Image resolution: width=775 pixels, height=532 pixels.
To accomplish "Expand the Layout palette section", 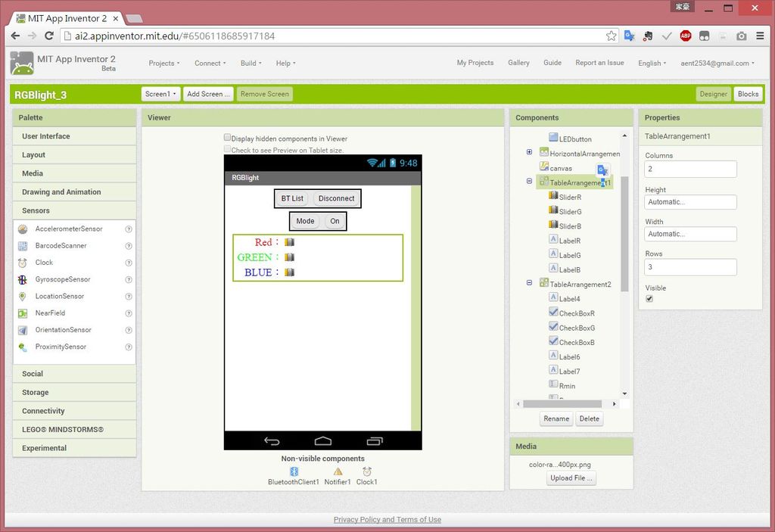I will 75,154.
